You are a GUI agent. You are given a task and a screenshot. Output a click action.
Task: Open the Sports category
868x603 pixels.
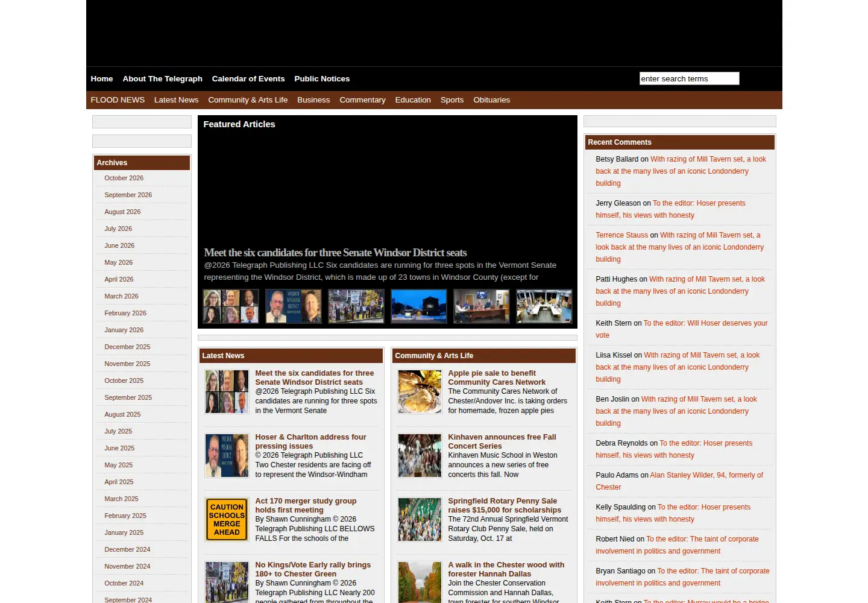tap(452, 100)
